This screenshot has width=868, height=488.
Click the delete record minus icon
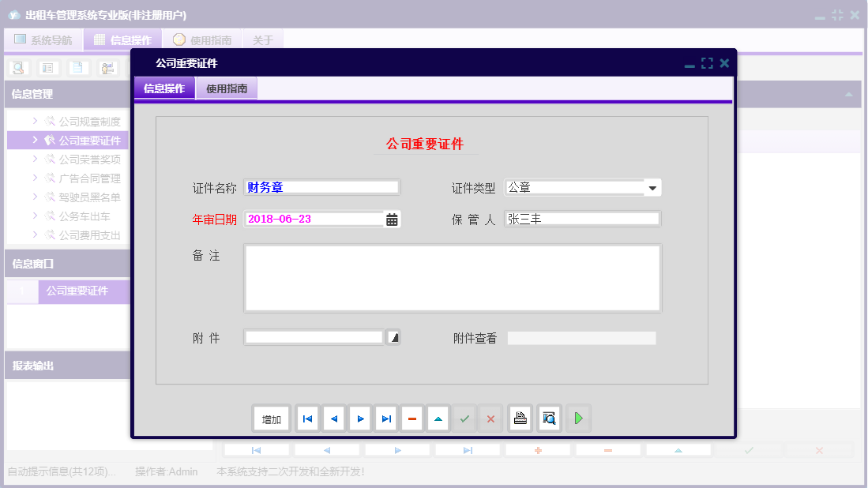pos(411,418)
